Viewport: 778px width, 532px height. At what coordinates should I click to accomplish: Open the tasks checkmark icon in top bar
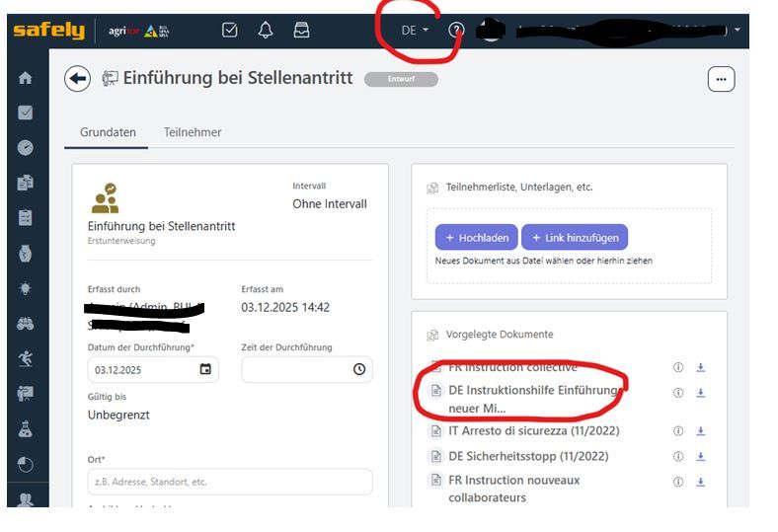coord(229,31)
